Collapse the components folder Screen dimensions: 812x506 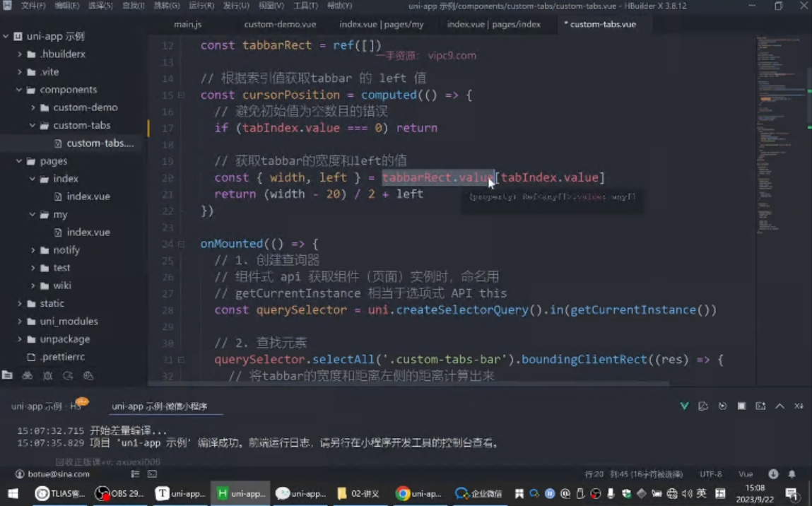click(x=19, y=90)
